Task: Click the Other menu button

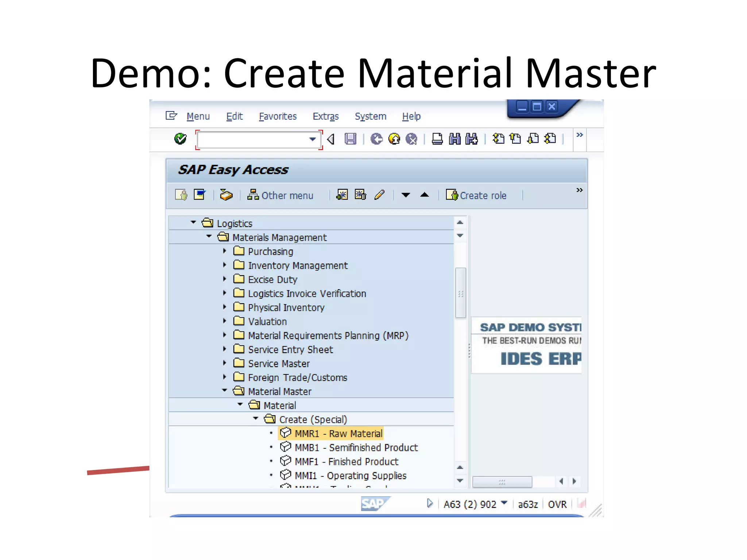Action: [x=280, y=195]
